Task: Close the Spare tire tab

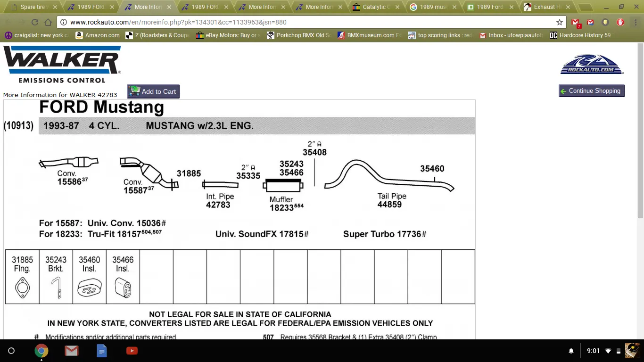Action: (55, 7)
